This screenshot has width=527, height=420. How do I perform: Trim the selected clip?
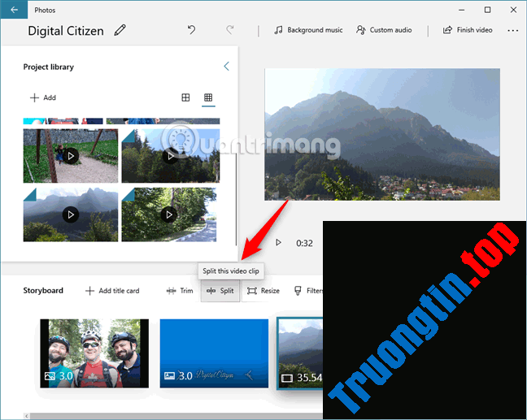pos(180,291)
